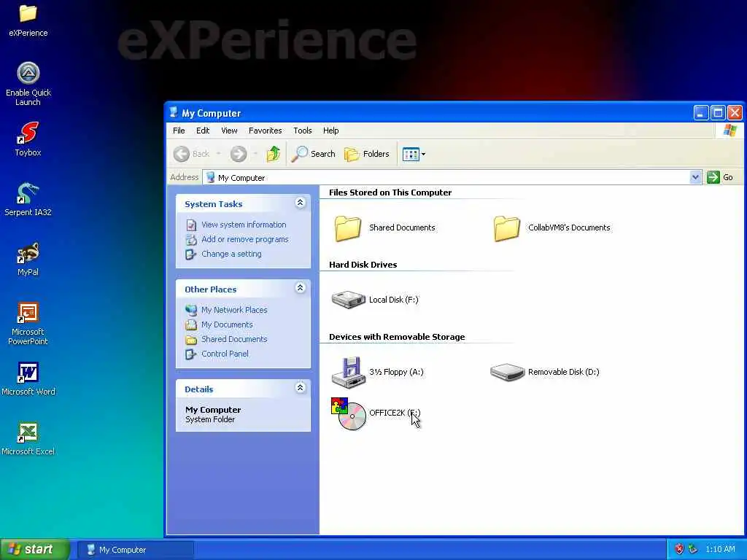This screenshot has height=560, width=747.
Task: Select Microsoft PowerPoint desktop shortcut
Action: click(28, 323)
